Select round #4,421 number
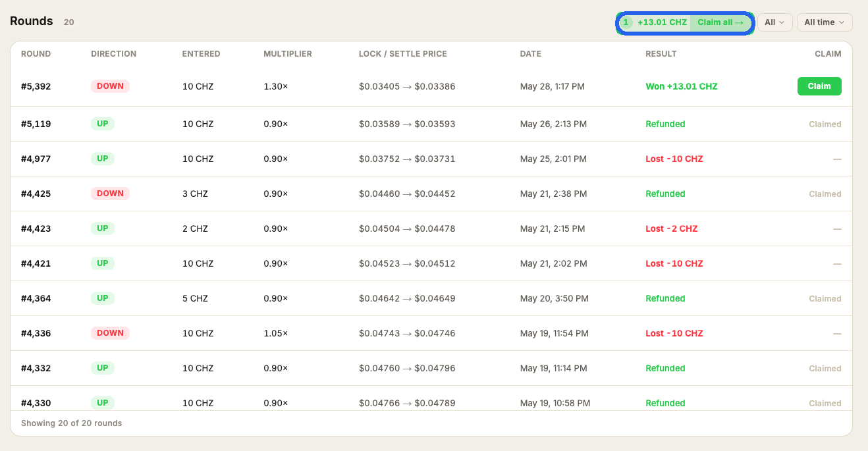 (36, 263)
